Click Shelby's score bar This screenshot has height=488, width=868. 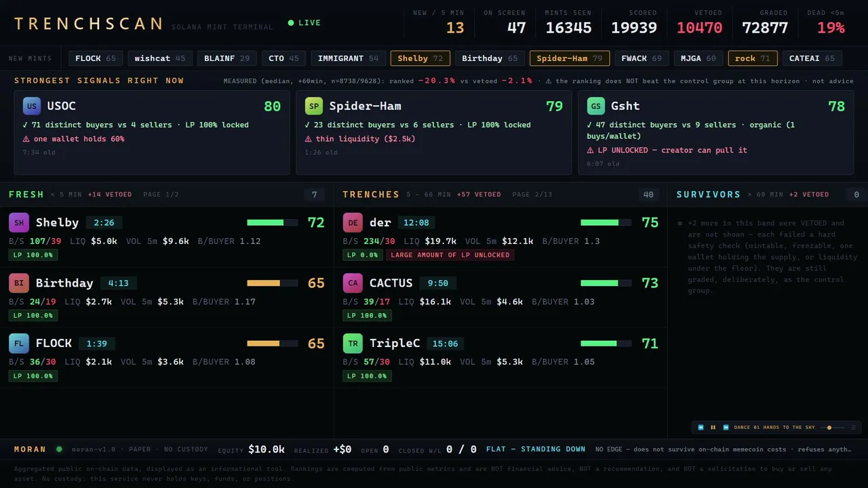click(273, 222)
